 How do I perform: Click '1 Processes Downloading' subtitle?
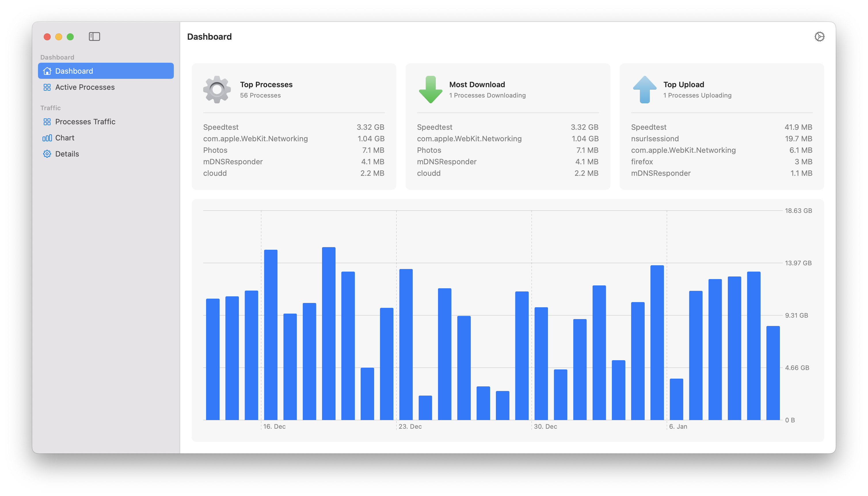coord(487,96)
